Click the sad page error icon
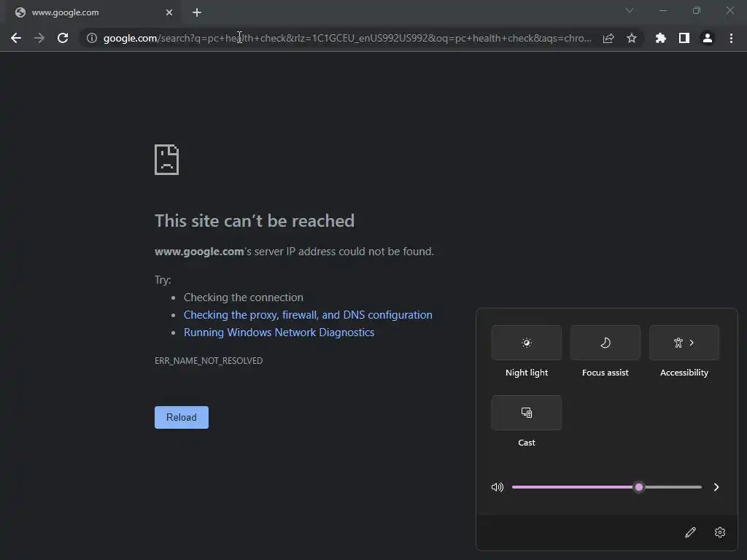 point(167,160)
